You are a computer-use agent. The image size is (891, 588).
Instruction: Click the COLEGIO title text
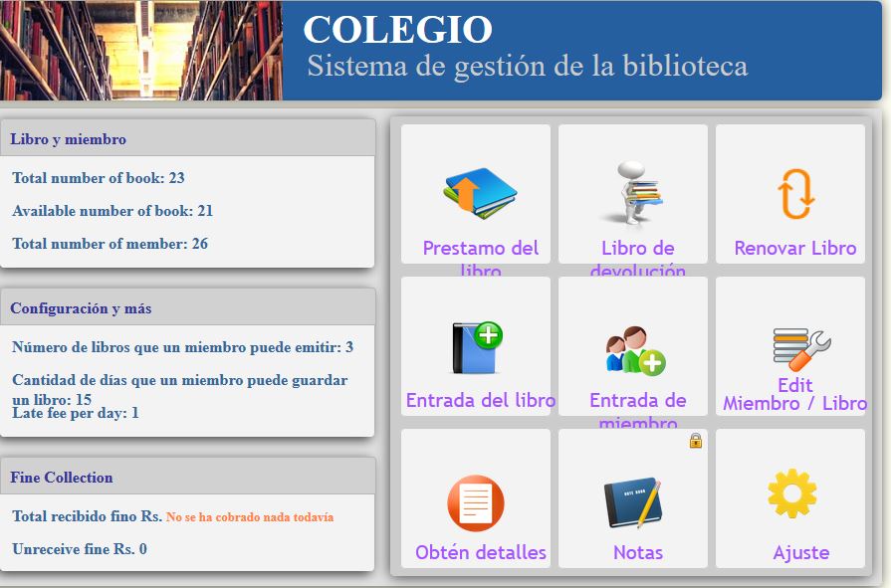pos(397,31)
